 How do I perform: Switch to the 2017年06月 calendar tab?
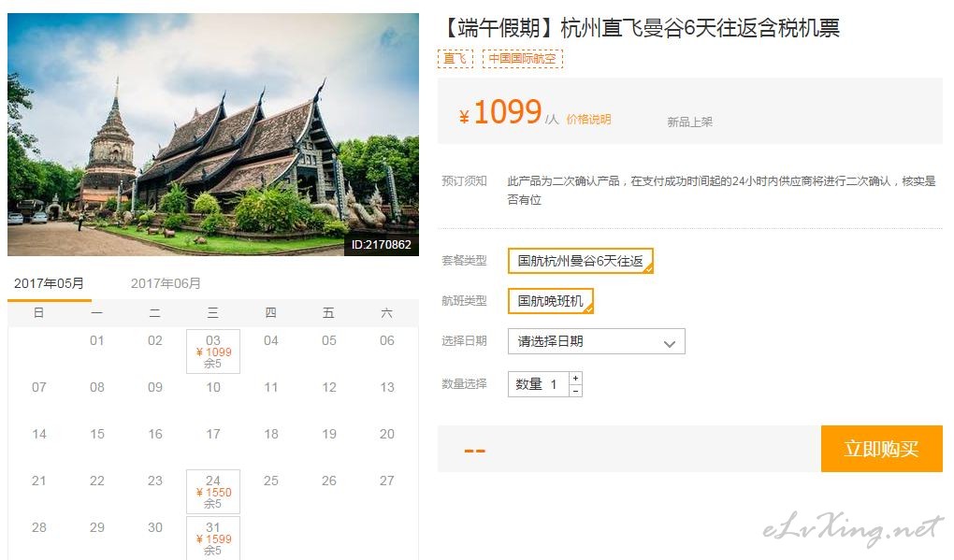tap(166, 283)
